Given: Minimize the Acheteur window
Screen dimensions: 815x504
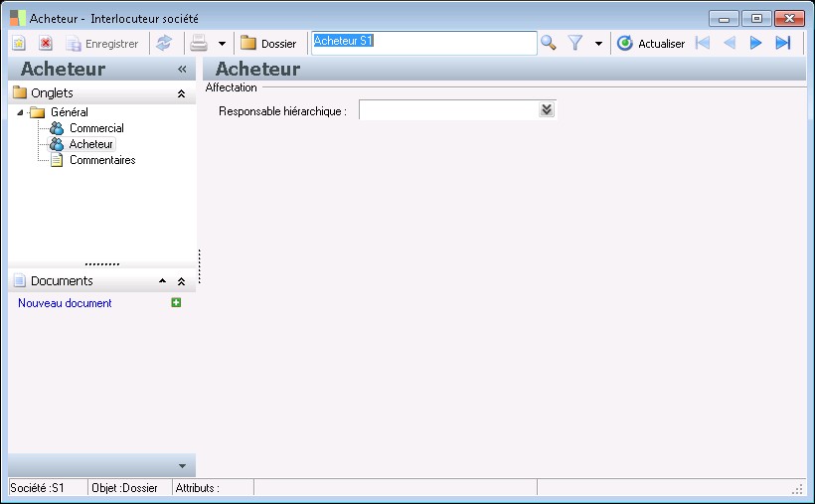Looking at the screenshot, I should point(724,19).
